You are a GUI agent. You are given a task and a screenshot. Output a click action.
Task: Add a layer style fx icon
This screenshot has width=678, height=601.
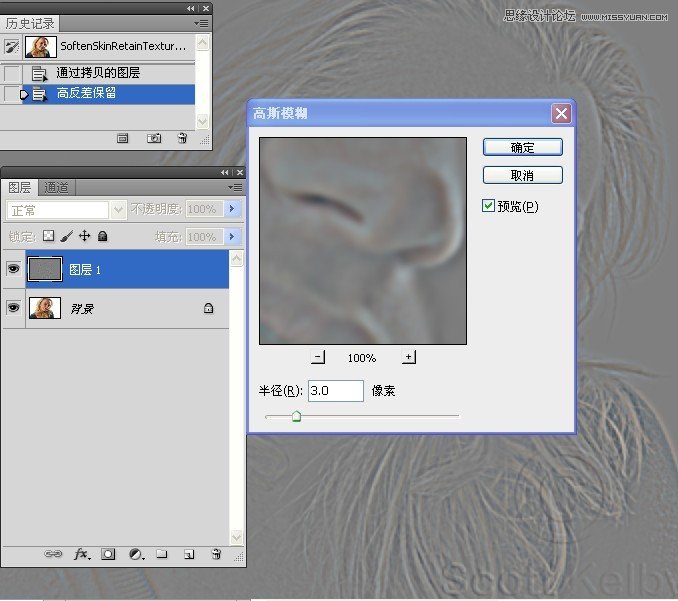82,554
